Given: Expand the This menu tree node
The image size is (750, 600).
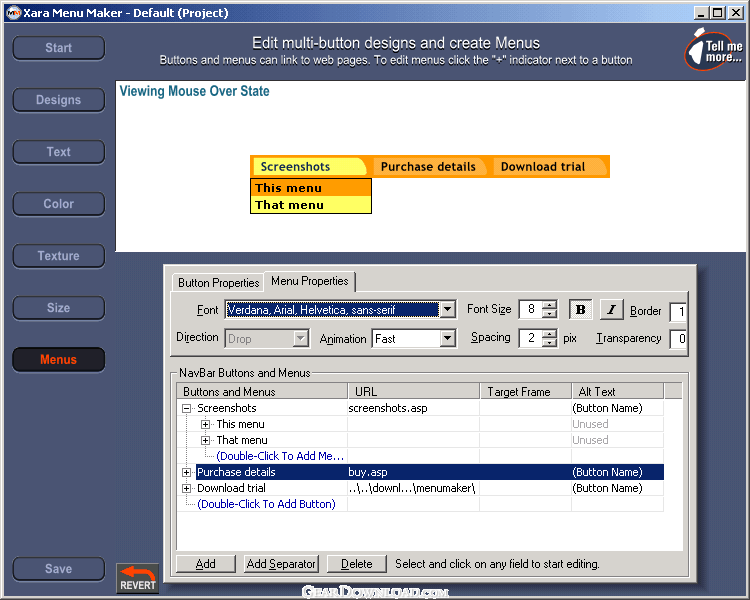Looking at the screenshot, I should click(x=205, y=424).
